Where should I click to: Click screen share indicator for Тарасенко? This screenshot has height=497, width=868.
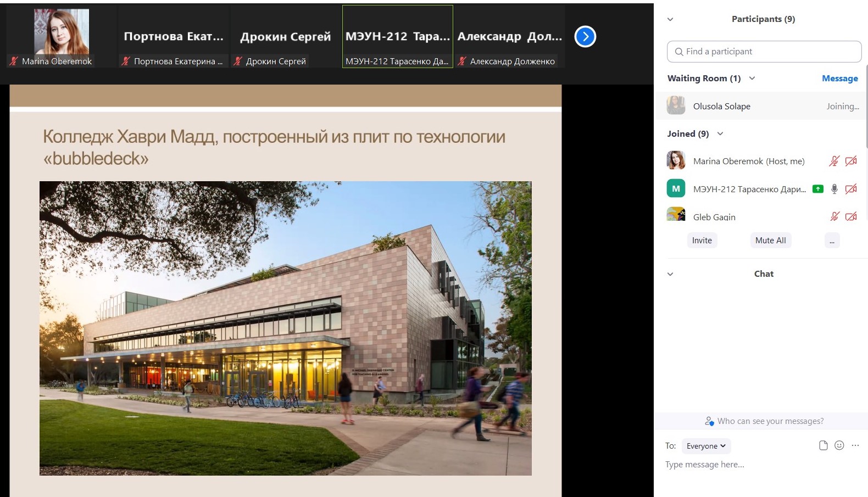[818, 189]
